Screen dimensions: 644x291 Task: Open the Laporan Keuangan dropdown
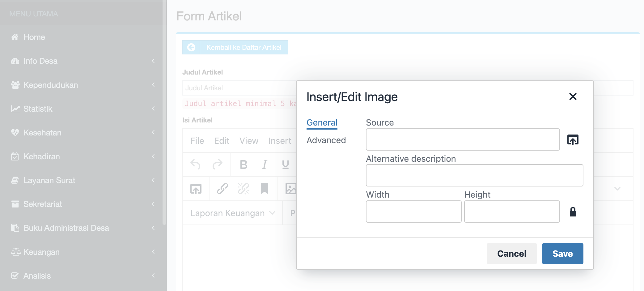(x=231, y=213)
